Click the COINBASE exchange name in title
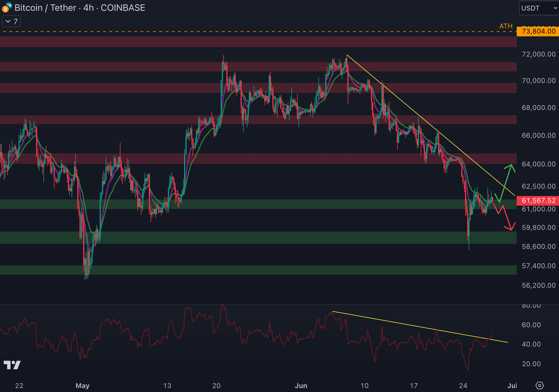The width and height of the screenshot is (559, 392). tap(123, 8)
